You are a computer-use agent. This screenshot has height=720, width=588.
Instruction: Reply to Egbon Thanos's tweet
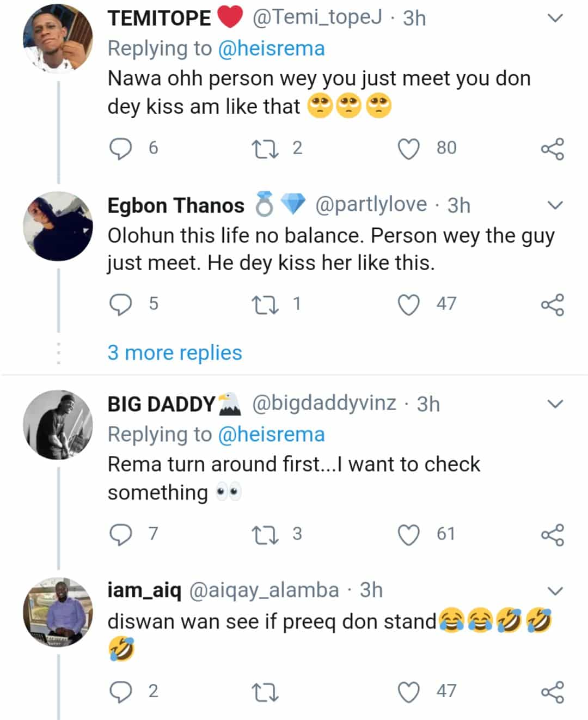pos(121,304)
